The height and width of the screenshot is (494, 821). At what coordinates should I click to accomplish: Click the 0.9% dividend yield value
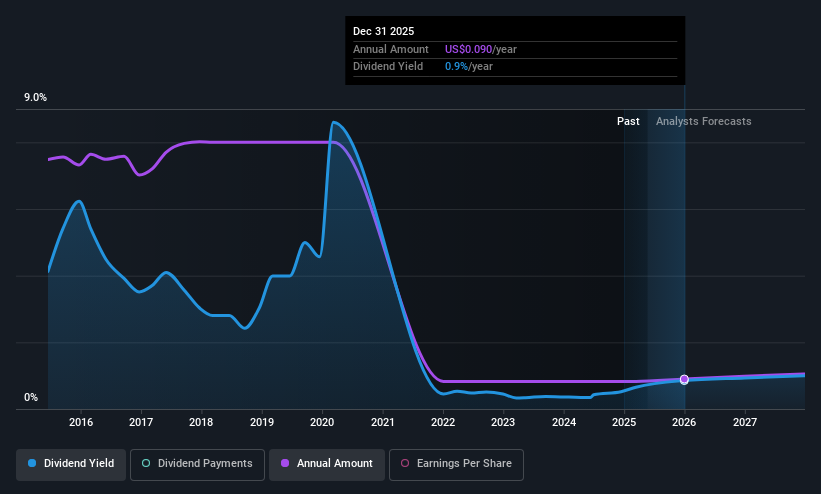(456, 67)
